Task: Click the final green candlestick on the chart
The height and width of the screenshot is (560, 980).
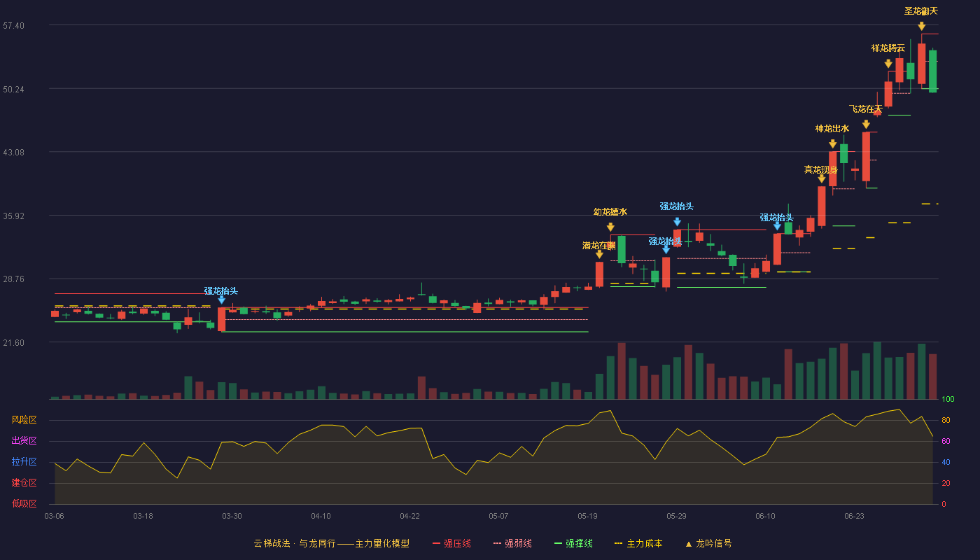Action: coord(932,71)
